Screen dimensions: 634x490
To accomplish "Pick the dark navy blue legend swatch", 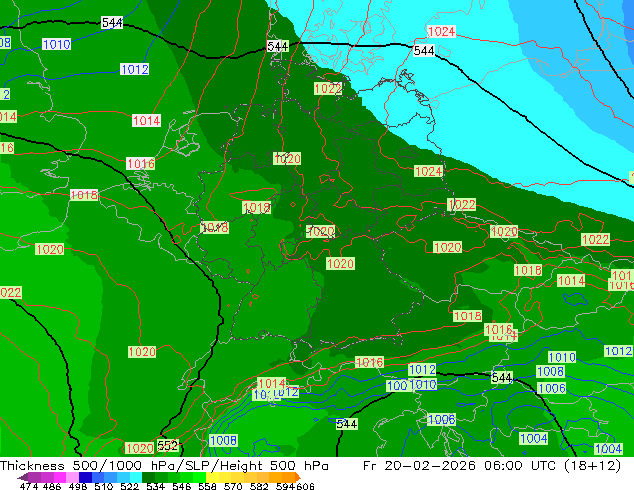I will pyautogui.click(x=85, y=477).
